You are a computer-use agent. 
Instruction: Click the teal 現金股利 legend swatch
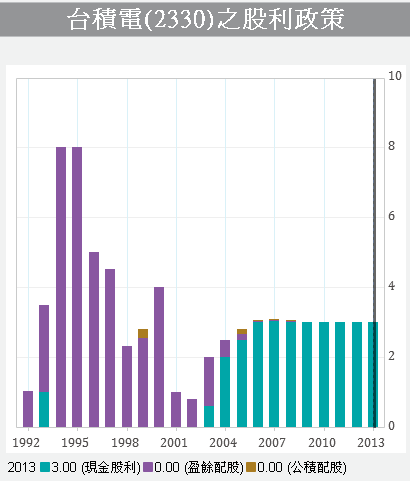45,467
